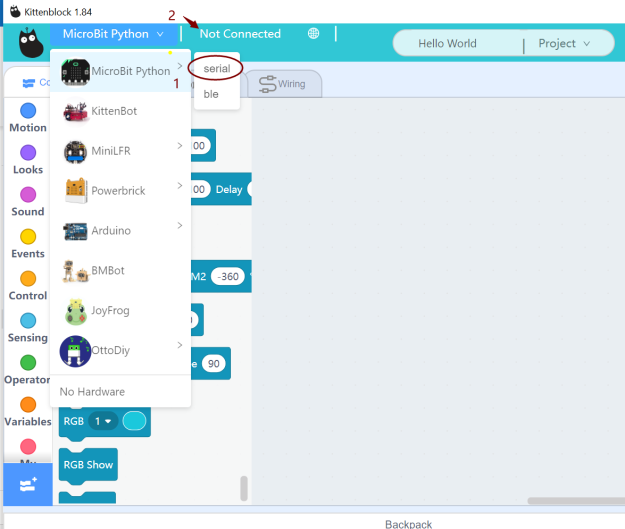This screenshot has width=625, height=529.
Task: Choose ble connection option
Action: [x=212, y=94]
